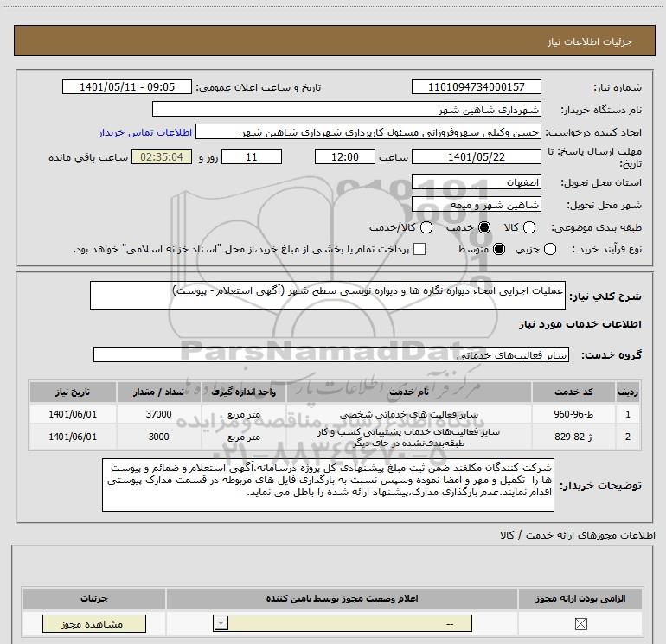Click the ردیف column header
The height and width of the screenshot is (644, 666).
click(x=628, y=392)
